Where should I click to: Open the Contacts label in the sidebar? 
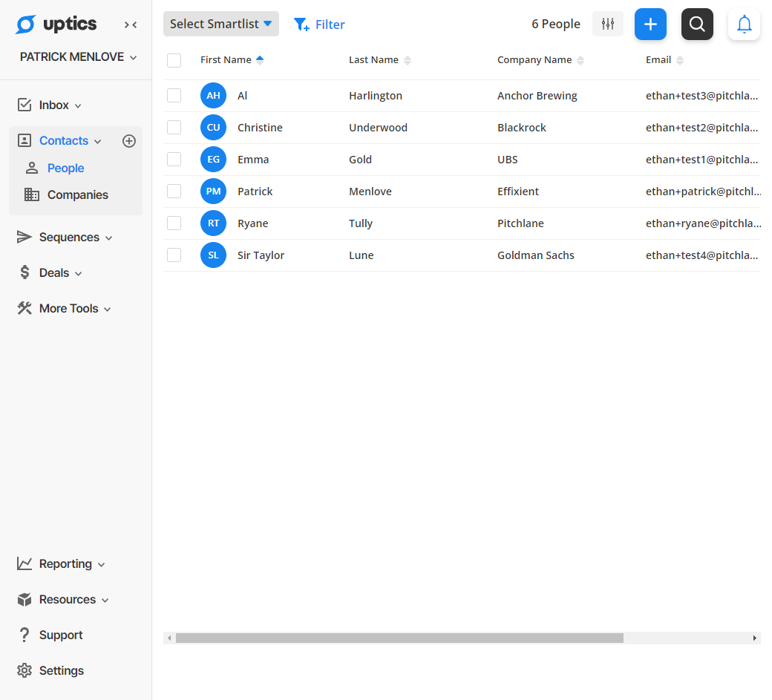coord(64,141)
